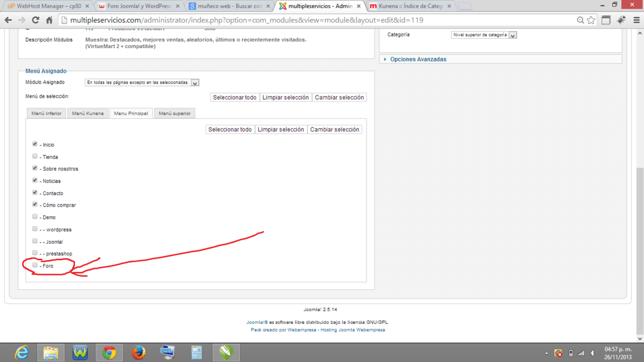The width and height of the screenshot is (644, 362).
Task: Click the battery tray icon
Action: pyautogui.click(x=570, y=353)
